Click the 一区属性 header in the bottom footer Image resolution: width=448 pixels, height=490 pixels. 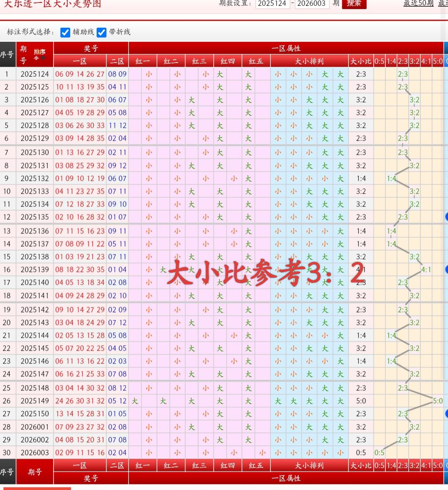pos(286,478)
